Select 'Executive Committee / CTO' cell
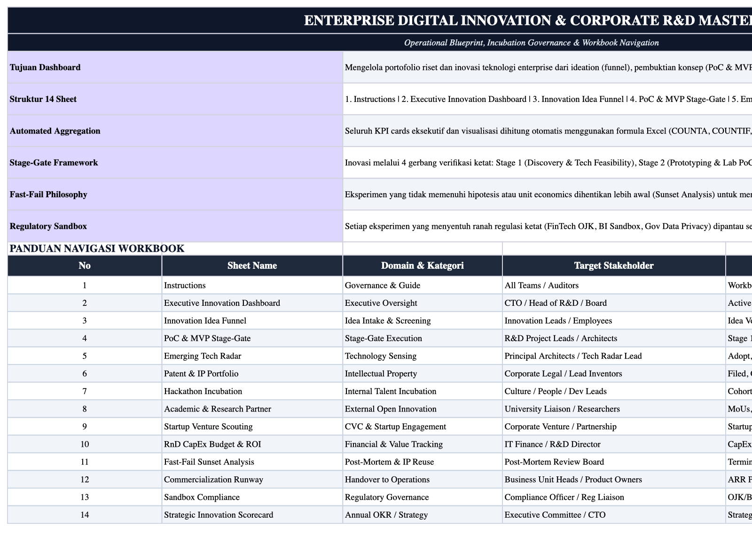Viewport: 752px width, 560px height. pyautogui.click(x=614, y=514)
